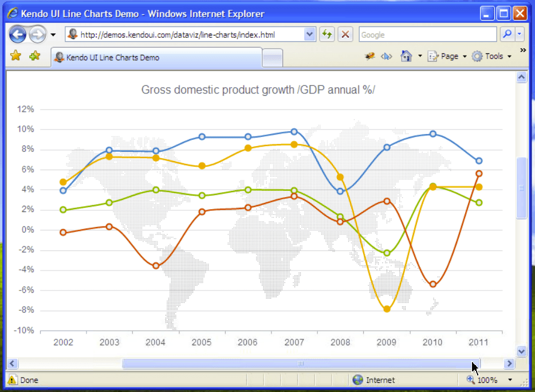Image resolution: width=535 pixels, height=392 pixels.
Task: Click the red X Stop loading button
Action: (x=345, y=34)
